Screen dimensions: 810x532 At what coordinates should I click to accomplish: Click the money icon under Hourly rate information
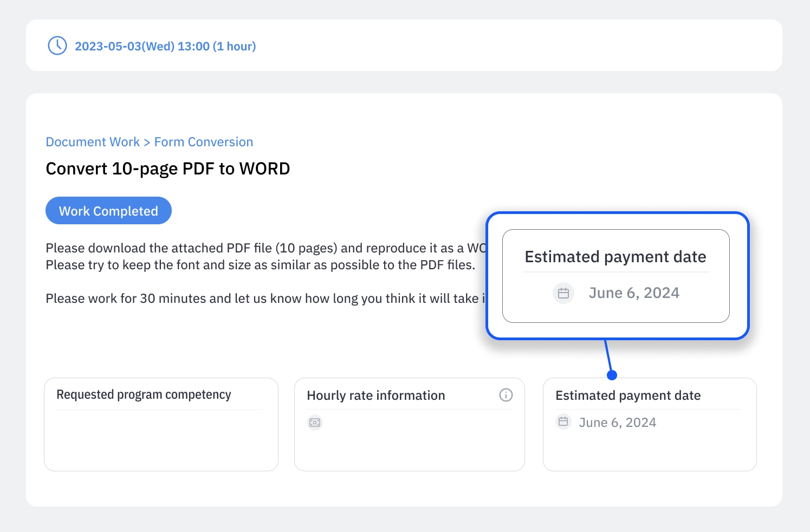(315, 423)
